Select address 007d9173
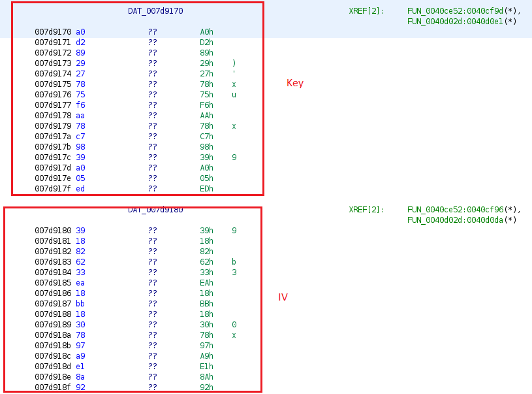532x394 pixels. click(53, 63)
